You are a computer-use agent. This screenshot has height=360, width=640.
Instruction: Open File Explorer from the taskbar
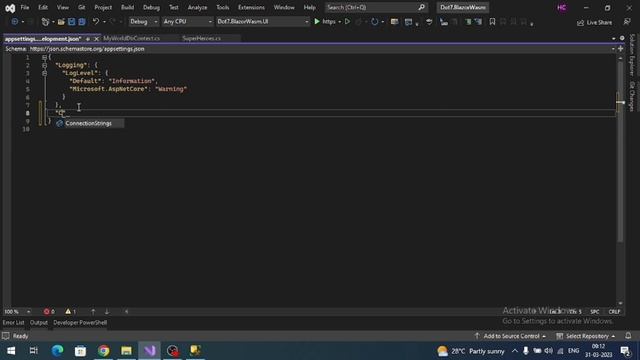click(x=126, y=351)
